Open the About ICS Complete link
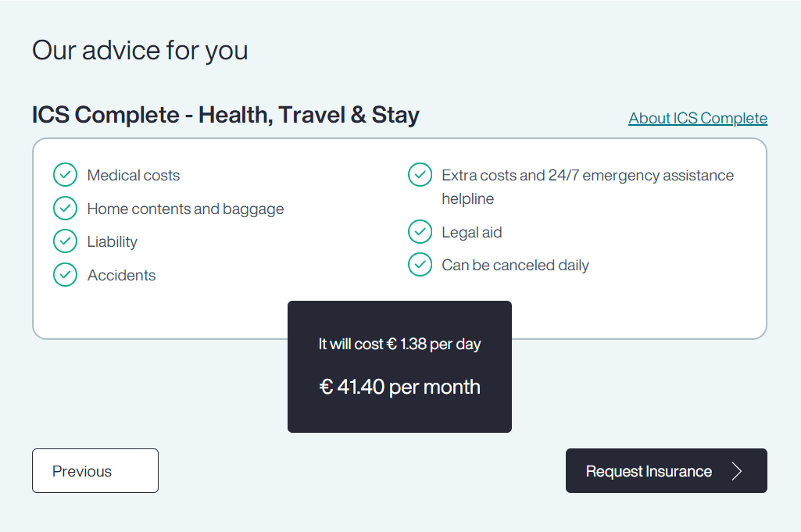 click(698, 118)
